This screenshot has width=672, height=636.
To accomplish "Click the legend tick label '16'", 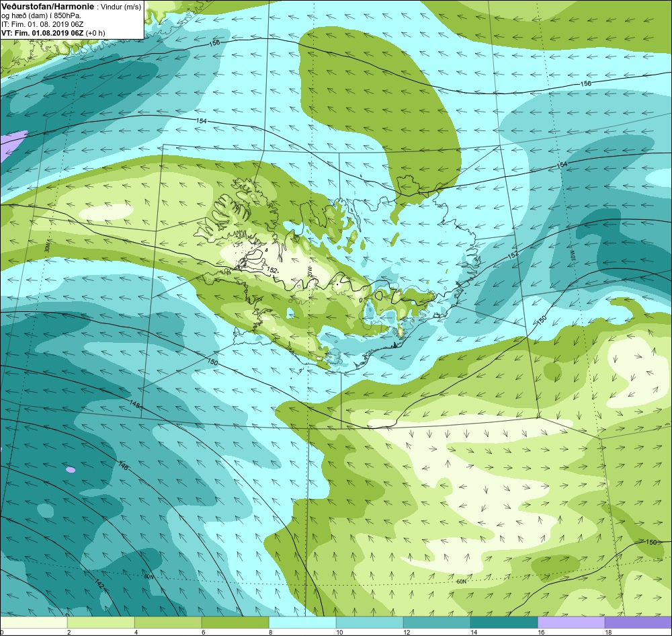I will 541,632.
